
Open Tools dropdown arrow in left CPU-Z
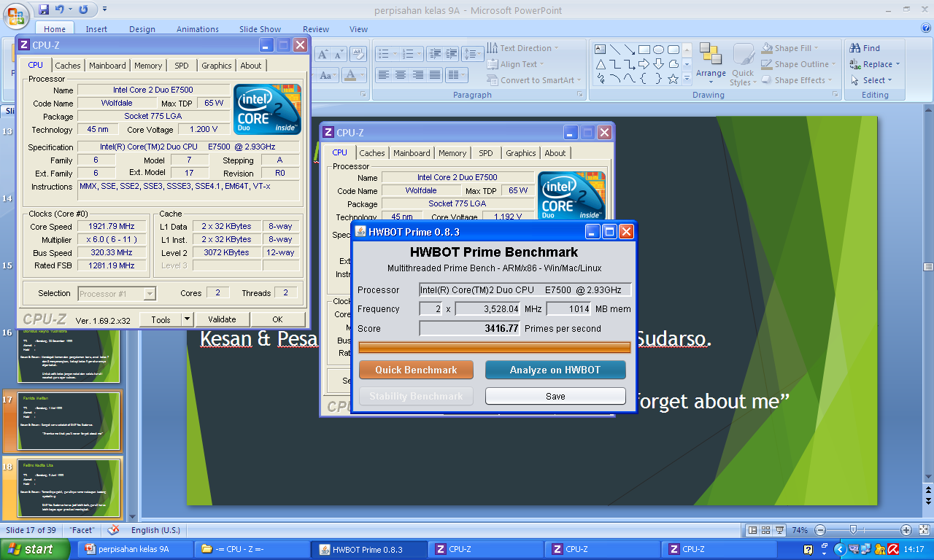(x=186, y=319)
